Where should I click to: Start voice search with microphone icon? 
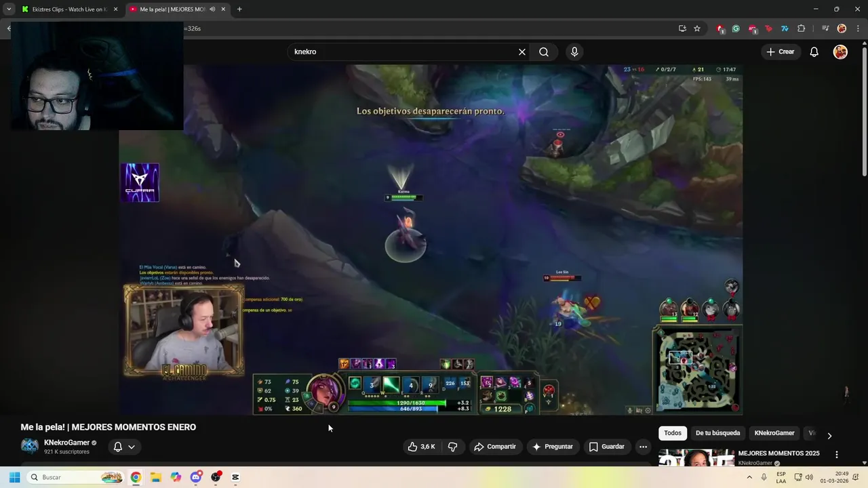pos(574,52)
